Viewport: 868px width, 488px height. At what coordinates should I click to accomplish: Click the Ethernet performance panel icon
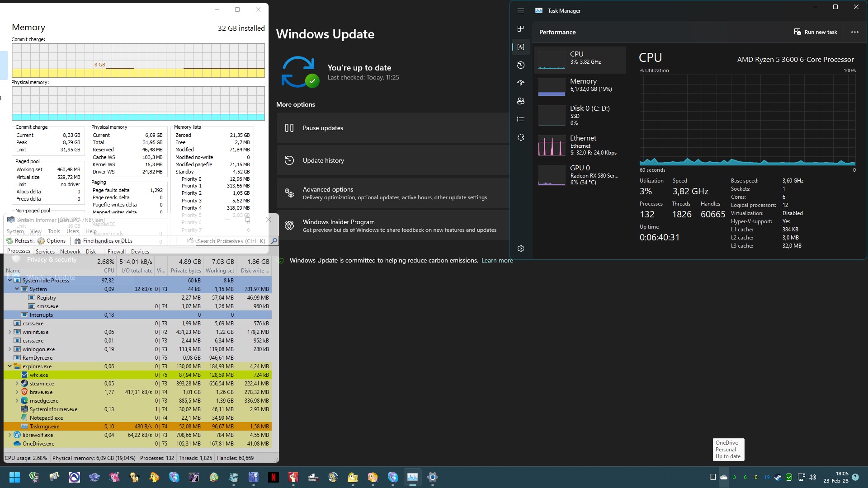coord(551,146)
